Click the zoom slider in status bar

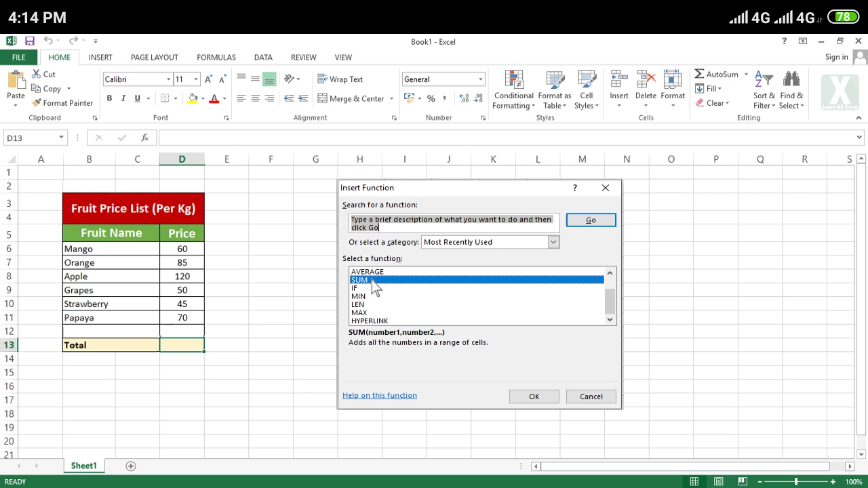[796, 482]
